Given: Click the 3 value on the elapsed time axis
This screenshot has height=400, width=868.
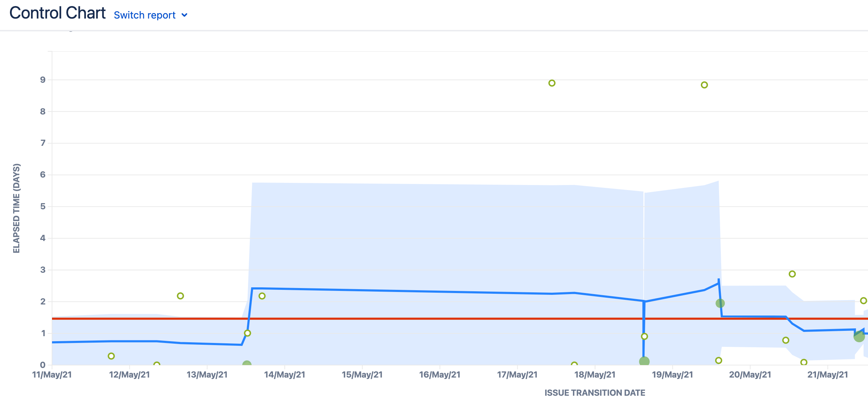Looking at the screenshot, I should (x=43, y=270).
